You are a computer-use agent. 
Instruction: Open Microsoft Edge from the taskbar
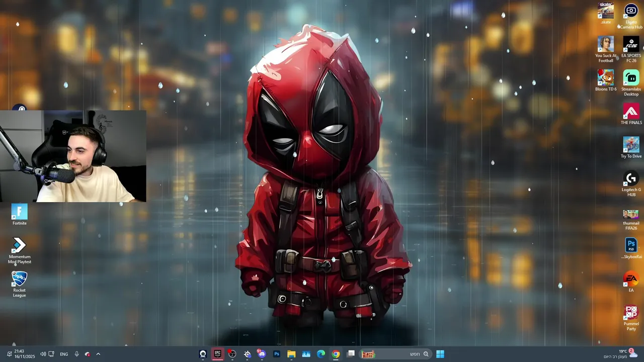click(321, 354)
